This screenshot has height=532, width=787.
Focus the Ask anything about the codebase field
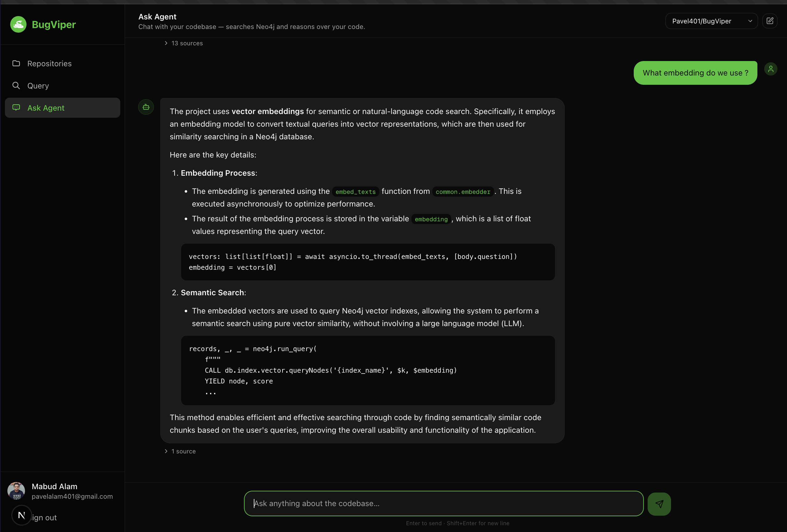pyautogui.click(x=444, y=504)
